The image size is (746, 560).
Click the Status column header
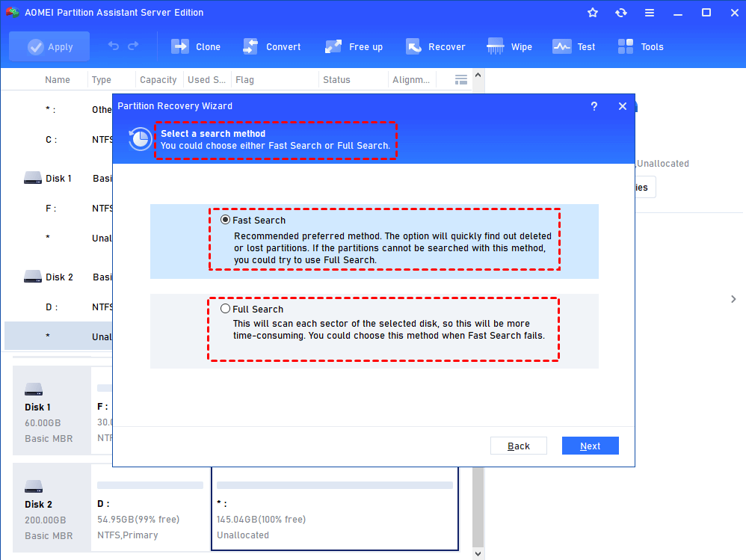pos(336,80)
